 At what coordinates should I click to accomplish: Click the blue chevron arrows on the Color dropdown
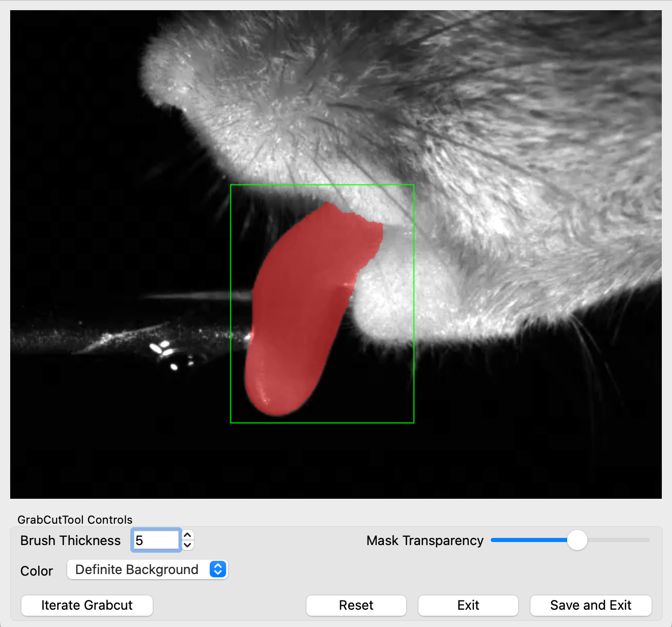click(218, 569)
